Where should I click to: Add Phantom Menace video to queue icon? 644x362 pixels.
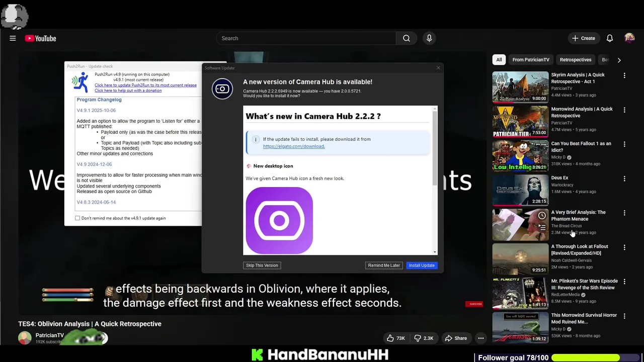click(542, 227)
